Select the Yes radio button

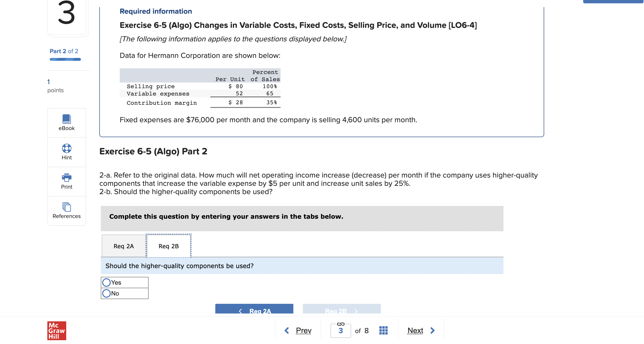pyautogui.click(x=106, y=282)
